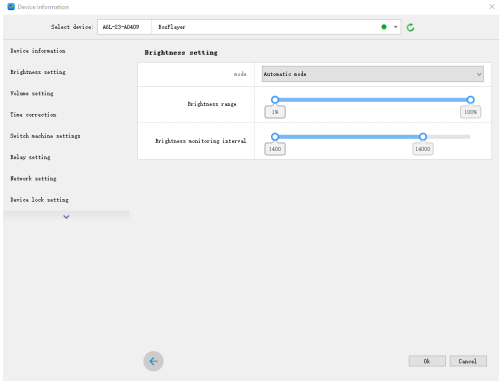Click the Cancel button
Viewport: 504px width, 385px height.
tap(468, 361)
